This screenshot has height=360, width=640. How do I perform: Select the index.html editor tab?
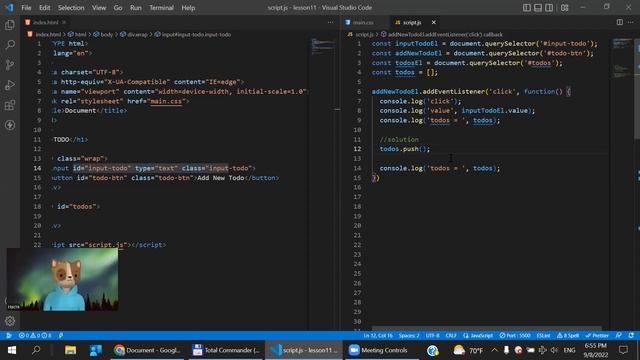(x=45, y=22)
